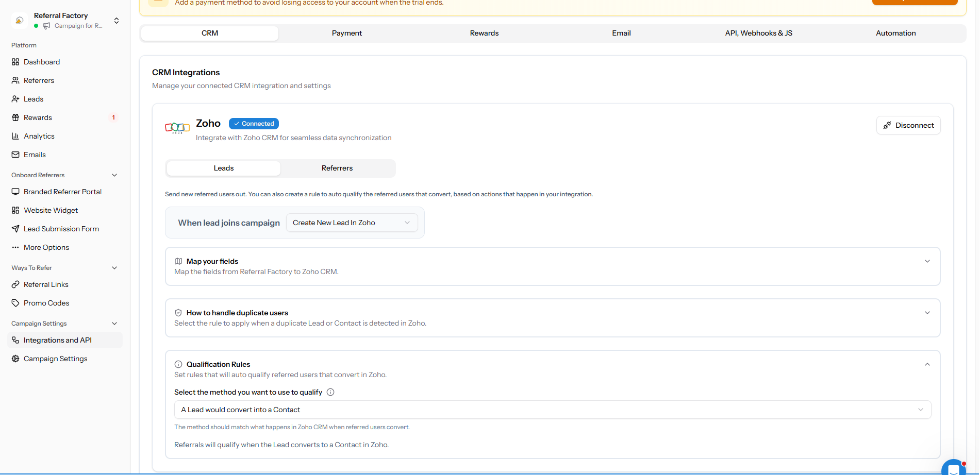The image size is (980, 475).
Task: Open the qualification method dropdown
Action: [553, 410]
